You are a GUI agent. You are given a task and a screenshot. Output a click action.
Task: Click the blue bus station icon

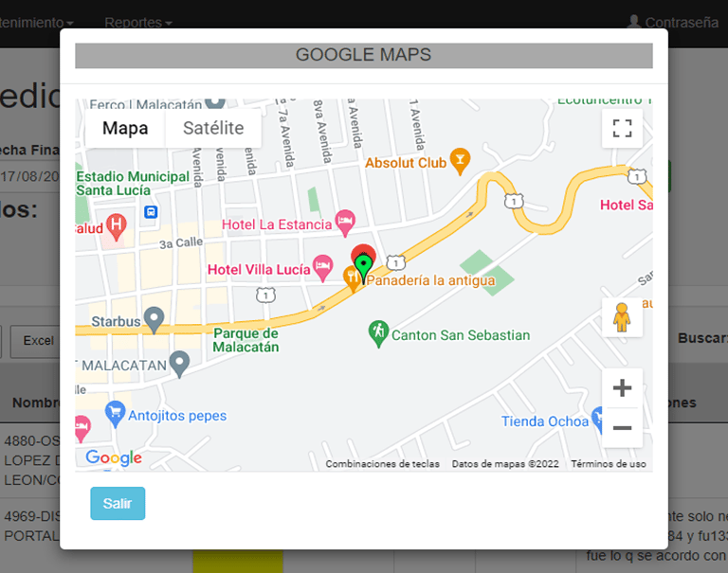[x=151, y=212]
